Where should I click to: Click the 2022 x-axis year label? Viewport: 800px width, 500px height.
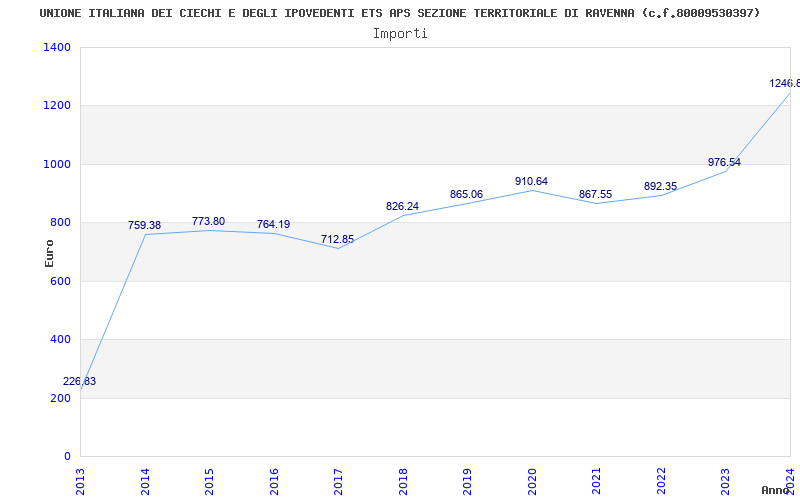coord(661,482)
